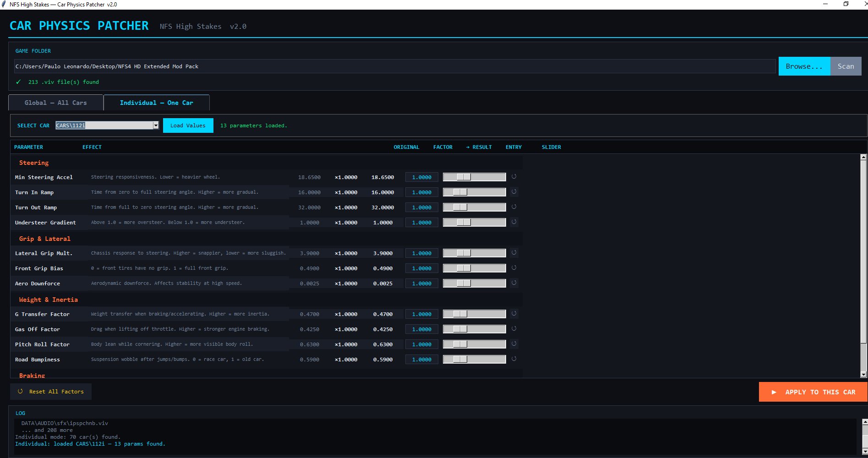This screenshot has height=458, width=868.
Task: Click the Braking section heading
Action: [32, 375]
